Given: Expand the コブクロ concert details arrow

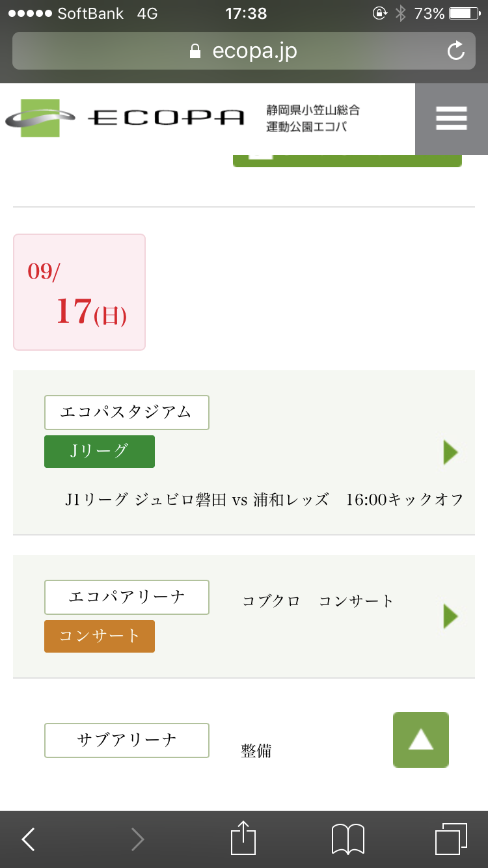Looking at the screenshot, I should 450,616.
